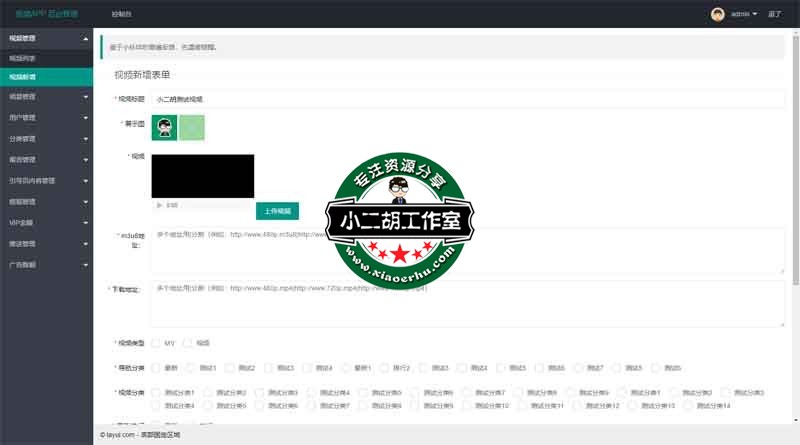Click the green placeholder cover image
The height and width of the screenshot is (445, 800).
(x=192, y=126)
